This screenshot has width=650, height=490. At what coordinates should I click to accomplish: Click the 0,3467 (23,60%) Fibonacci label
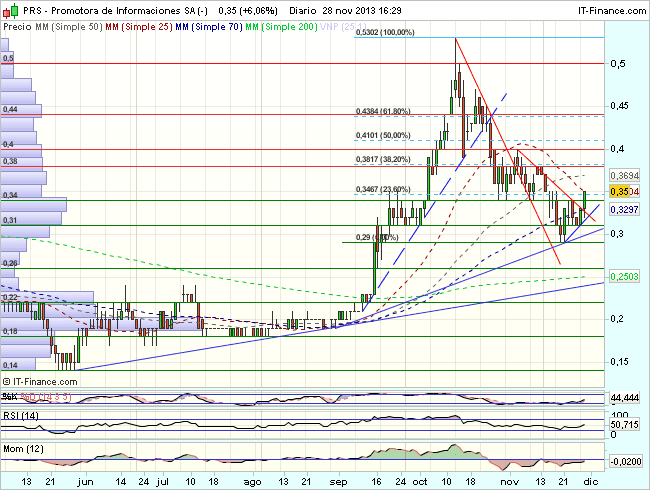pyautogui.click(x=383, y=189)
